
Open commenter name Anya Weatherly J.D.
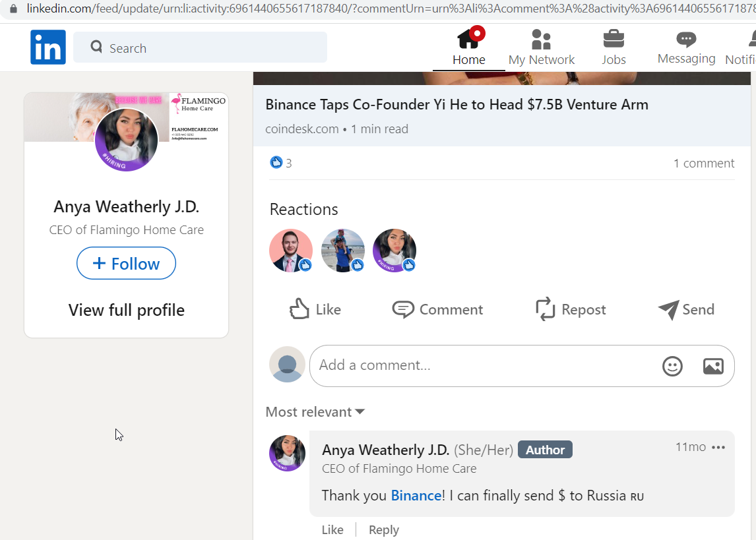pos(385,450)
